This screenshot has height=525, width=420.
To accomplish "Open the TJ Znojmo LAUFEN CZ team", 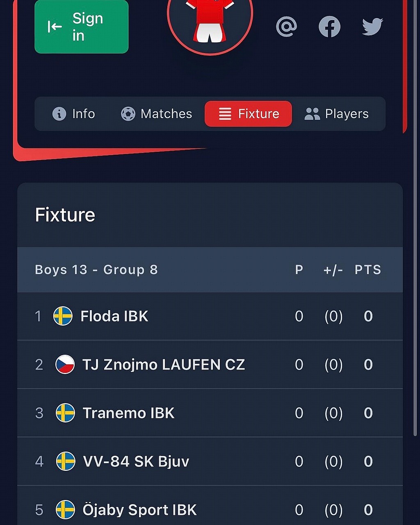I will (x=164, y=365).
